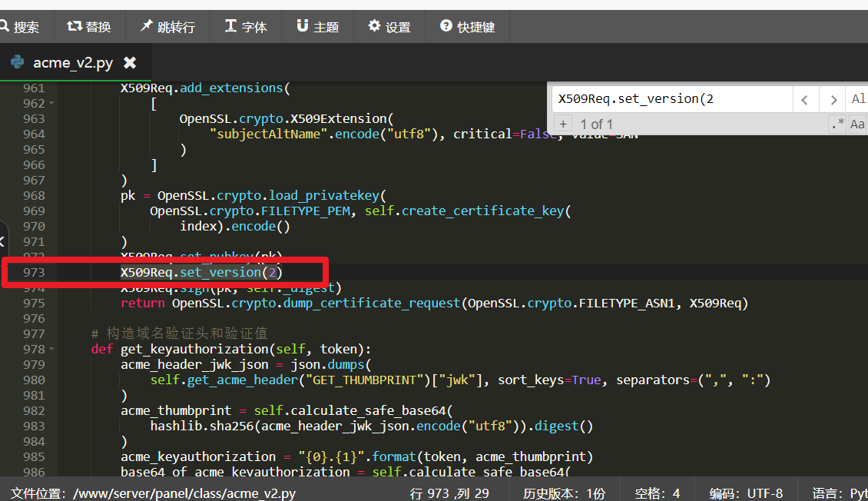
Task: Fold the get_keyauthorization function at line 978
Action: point(51,349)
